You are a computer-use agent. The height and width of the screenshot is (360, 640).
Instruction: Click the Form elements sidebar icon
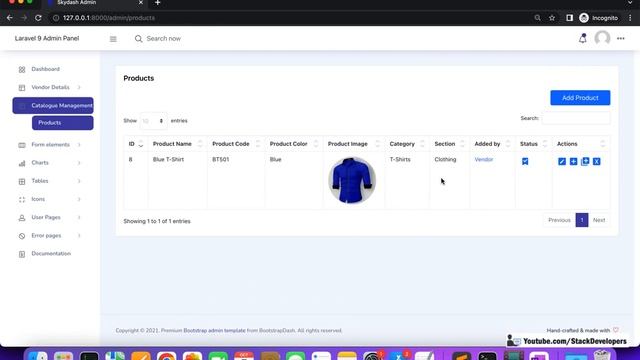point(22,145)
